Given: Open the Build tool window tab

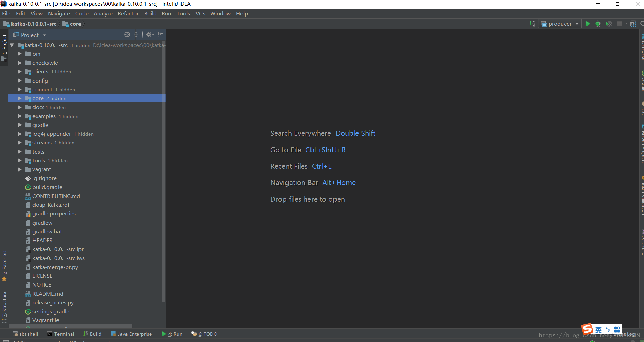Looking at the screenshot, I should [x=92, y=334].
